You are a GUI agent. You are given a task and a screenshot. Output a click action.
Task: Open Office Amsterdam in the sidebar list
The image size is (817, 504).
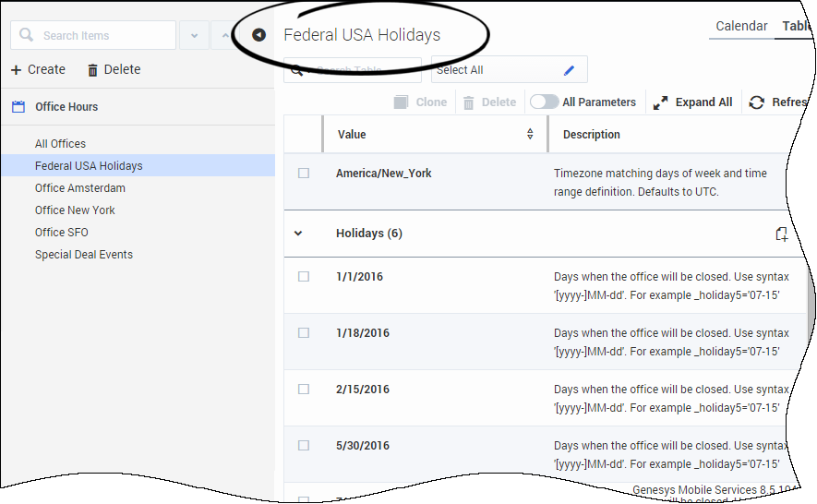click(80, 188)
